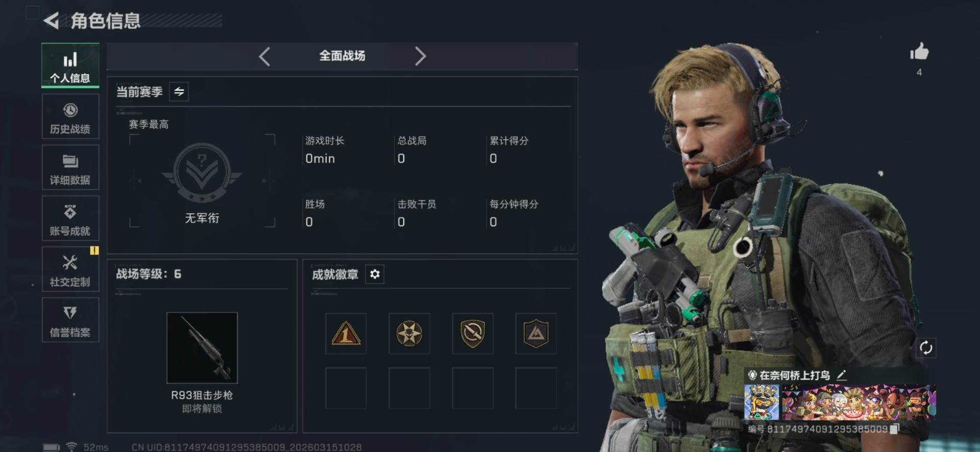Open the 信誉档案 sidebar icon
Image resolution: width=980 pixels, height=452 pixels.
click(70, 312)
